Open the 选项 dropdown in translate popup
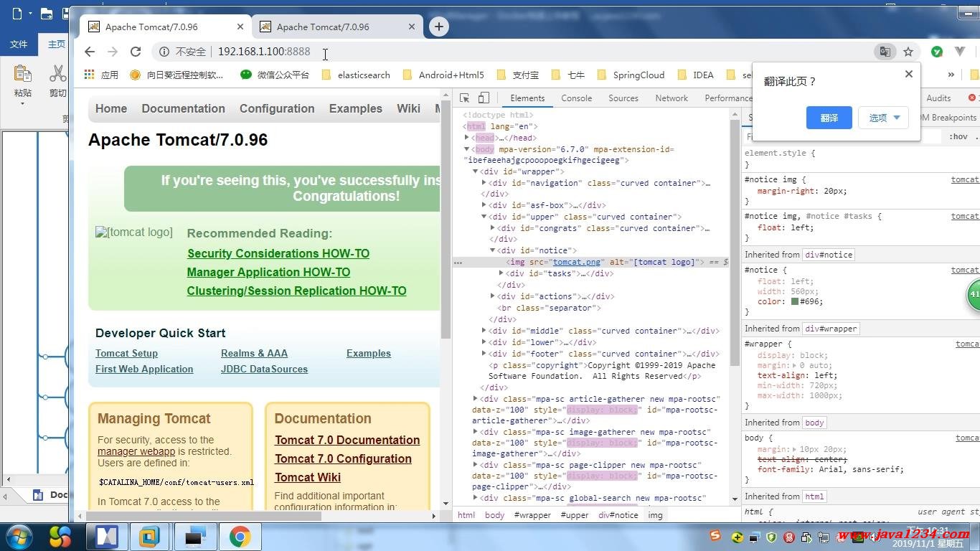This screenshot has width=980, height=551. [x=884, y=118]
